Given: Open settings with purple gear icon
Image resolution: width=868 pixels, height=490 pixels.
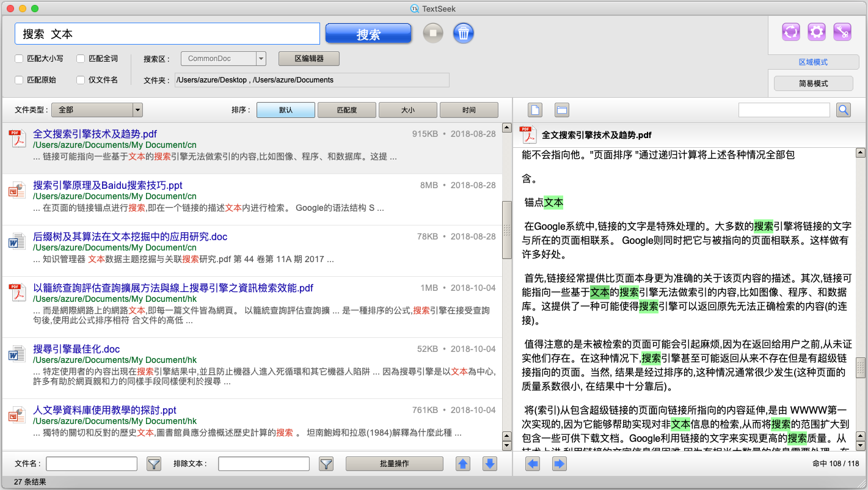Looking at the screenshot, I should point(817,32).
